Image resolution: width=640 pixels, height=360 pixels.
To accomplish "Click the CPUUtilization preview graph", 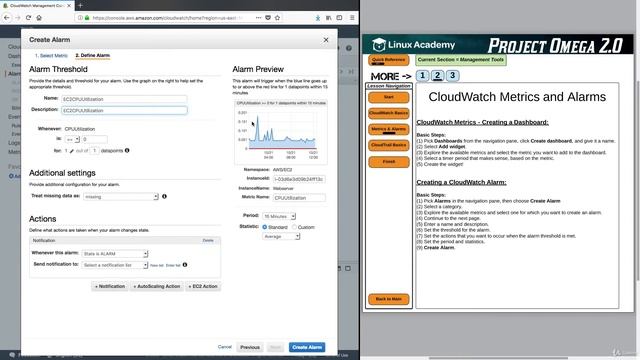I will click(x=281, y=133).
